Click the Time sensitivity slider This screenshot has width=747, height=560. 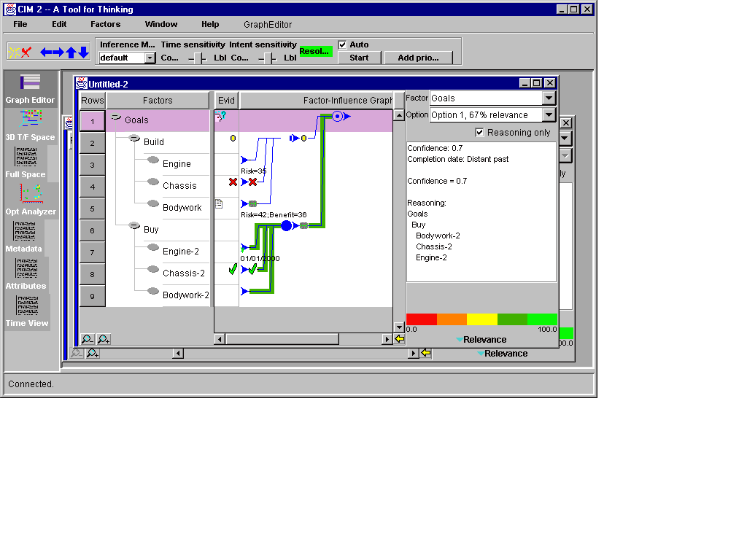pyautogui.click(x=197, y=58)
